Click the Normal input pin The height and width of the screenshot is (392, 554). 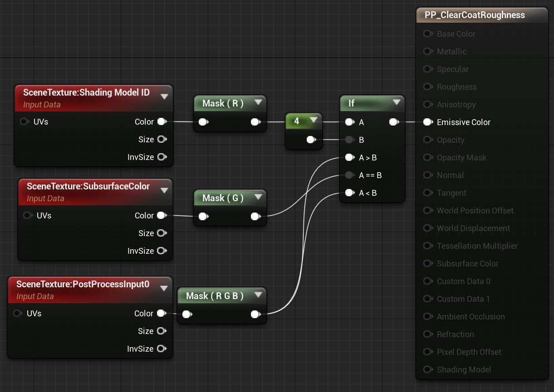pyautogui.click(x=427, y=175)
